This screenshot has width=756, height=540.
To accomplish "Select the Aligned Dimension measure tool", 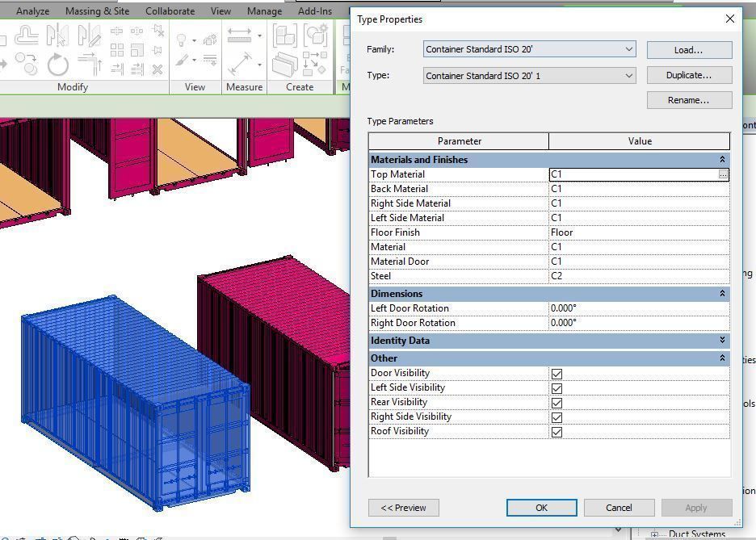I will 240,64.
